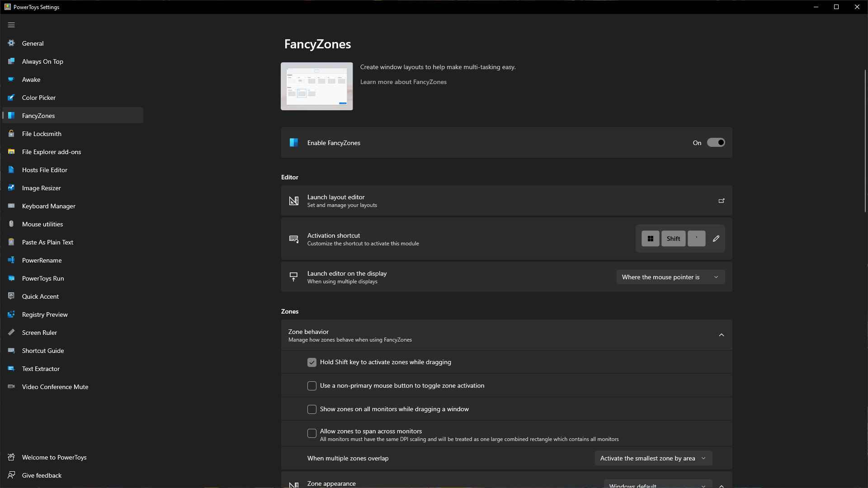Screen dimensions: 868x488
Task: Select the FancyZones sidebar item
Action: (x=73, y=116)
